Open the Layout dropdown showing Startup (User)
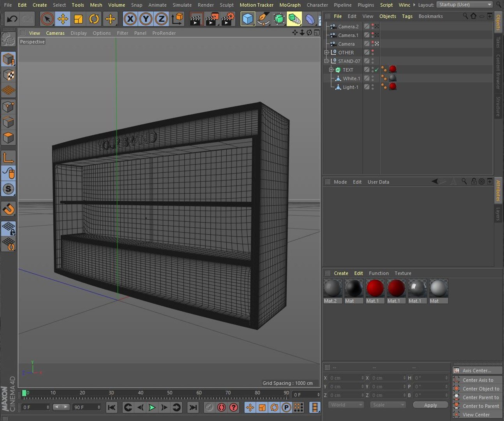This screenshot has height=421, width=504. point(465,5)
